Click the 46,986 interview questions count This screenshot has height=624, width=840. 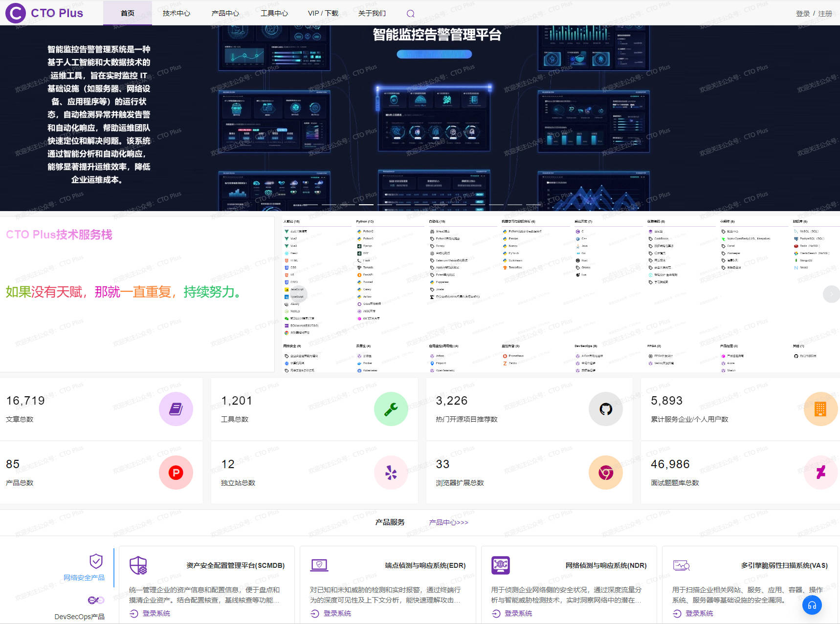pos(670,464)
